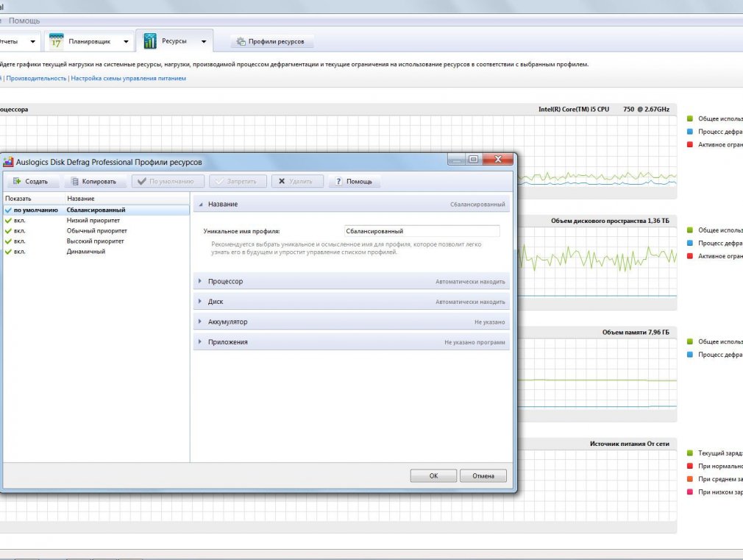Open Настройка схемы управления питанием link
Image resolution: width=743 pixels, height=560 pixels.
click(x=129, y=78)
